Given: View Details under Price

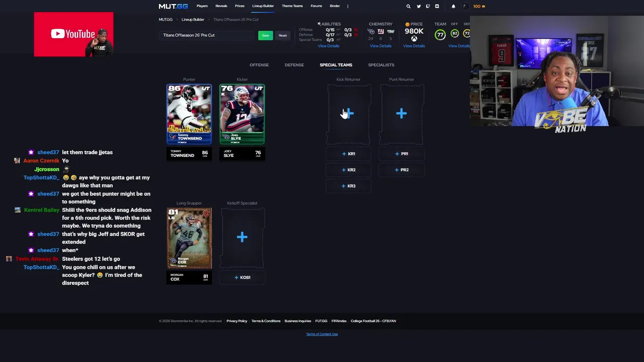Looking at the screenshot, I should 414,46.
